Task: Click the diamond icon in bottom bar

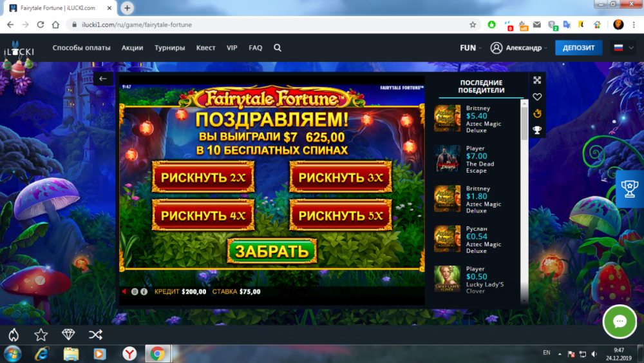Action: 68,334
